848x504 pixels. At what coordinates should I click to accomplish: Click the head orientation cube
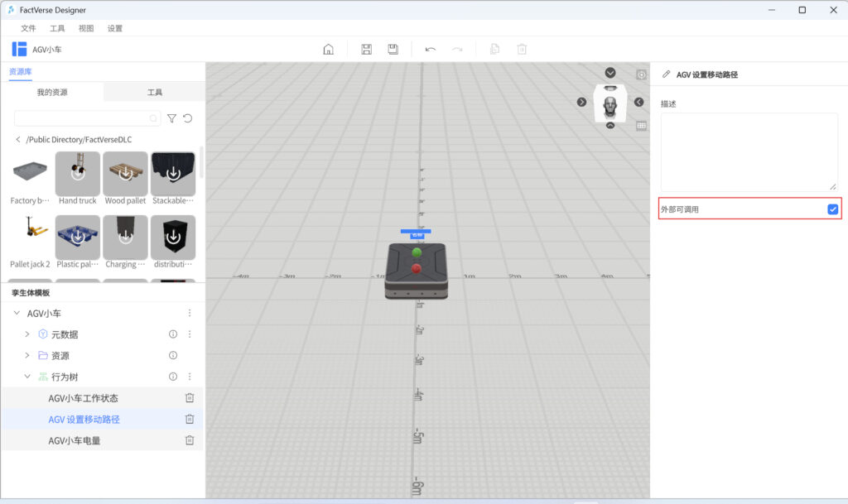[x=610, y=103]
